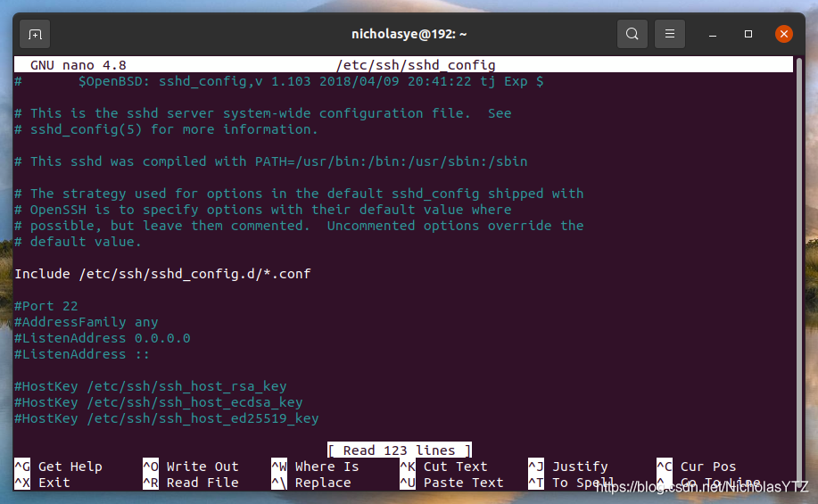Click the line 'possible, but leave them commented'
Viewport: 818px width, 504px height.
pos(299,226)
